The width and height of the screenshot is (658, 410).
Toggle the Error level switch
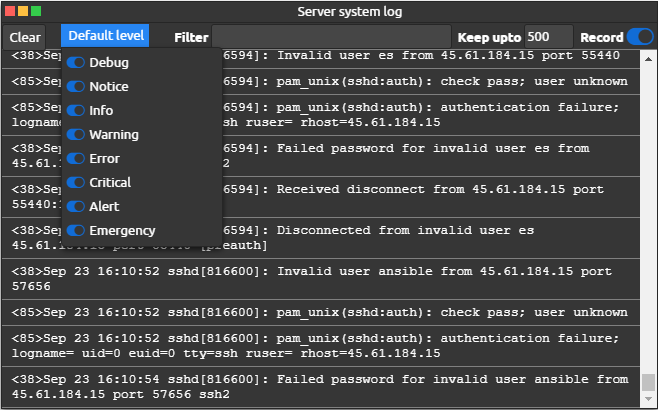click(76, 159)
